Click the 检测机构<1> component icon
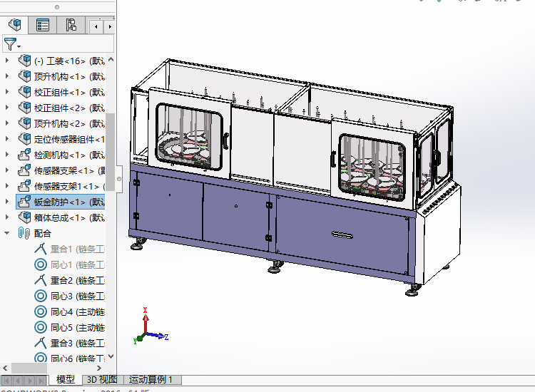Screen dimensions: 535x392 (x=24, y=155)
